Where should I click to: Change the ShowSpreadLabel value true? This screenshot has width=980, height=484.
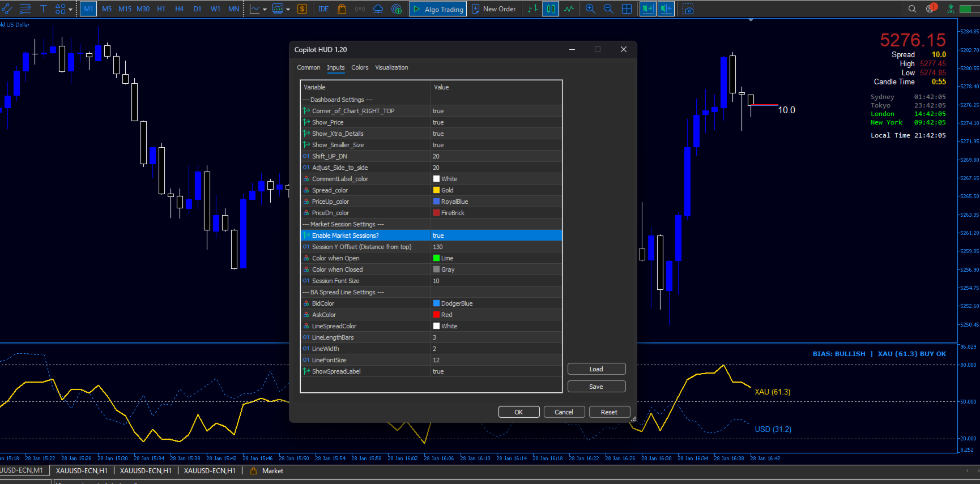496,371
